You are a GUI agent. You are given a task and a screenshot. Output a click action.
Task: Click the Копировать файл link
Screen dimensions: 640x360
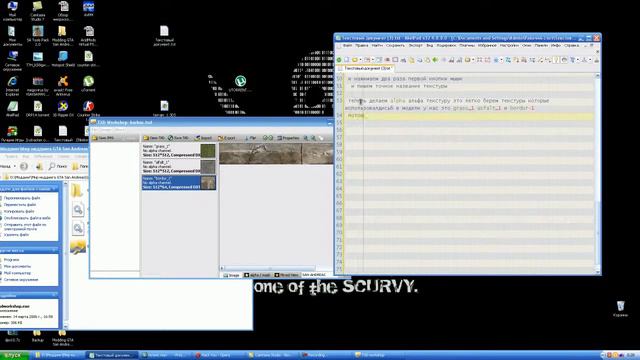[x=19, y=211]
